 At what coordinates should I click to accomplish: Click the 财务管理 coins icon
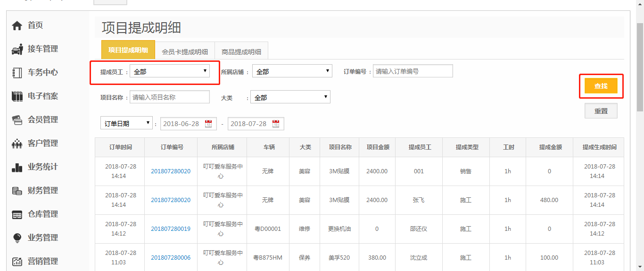(17, 191)
